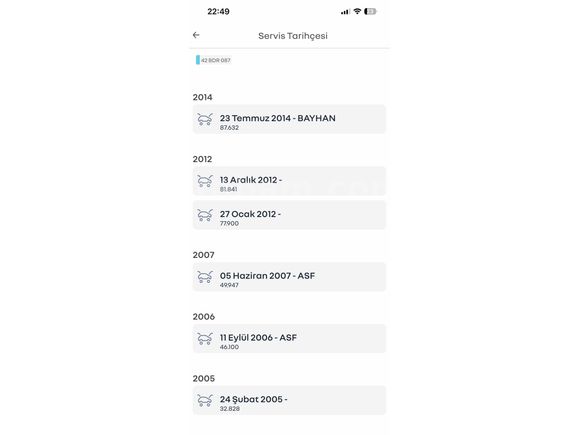Tap the Wi-Fi status icon
This screenshot has height=435, width=580.
pyautogui.click(x=357, y=11)
